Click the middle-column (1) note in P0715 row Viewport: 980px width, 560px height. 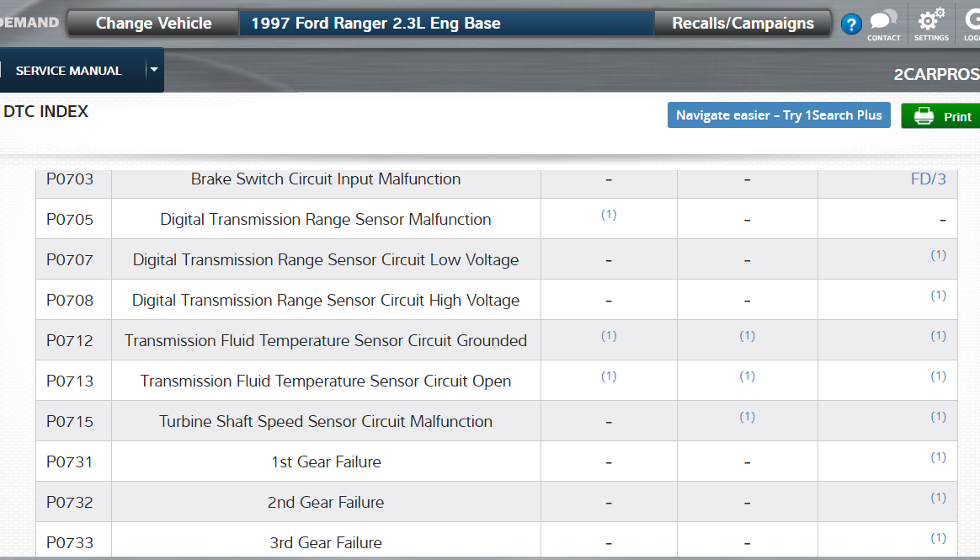click(747, 417)
